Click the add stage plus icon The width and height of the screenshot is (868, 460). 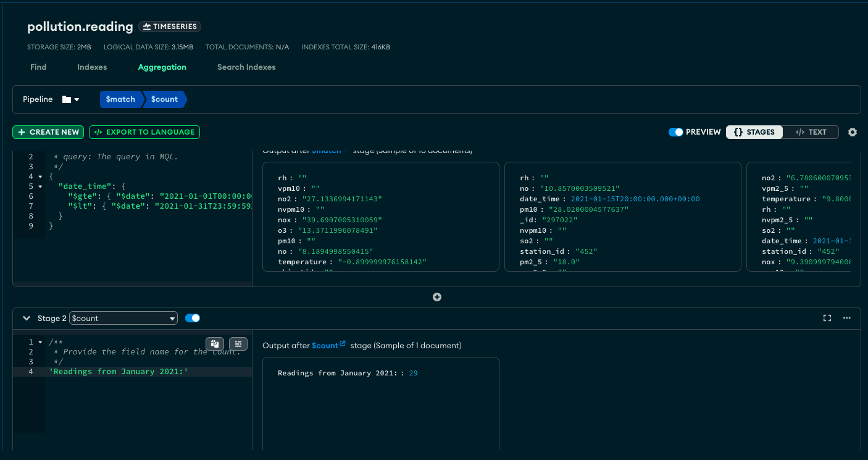tap(437, 297)
